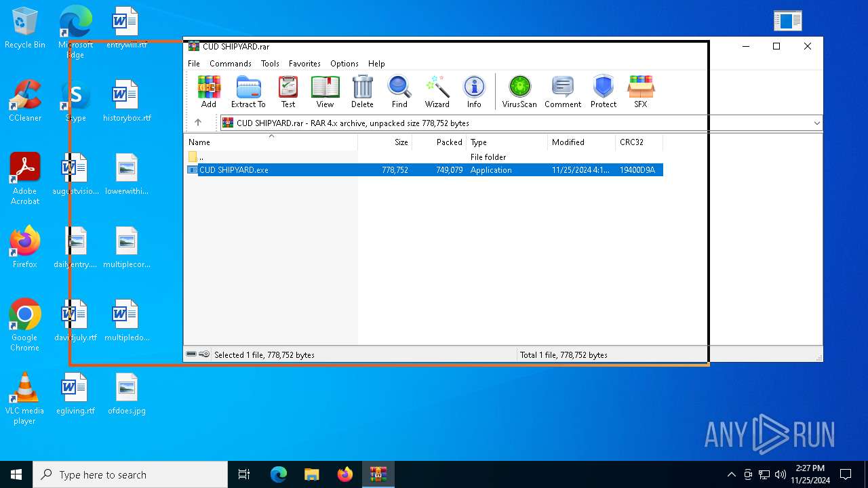Select the historybox.rtf desktop file
The height and width of the screenshot is (488, 868).
point(127,102)
